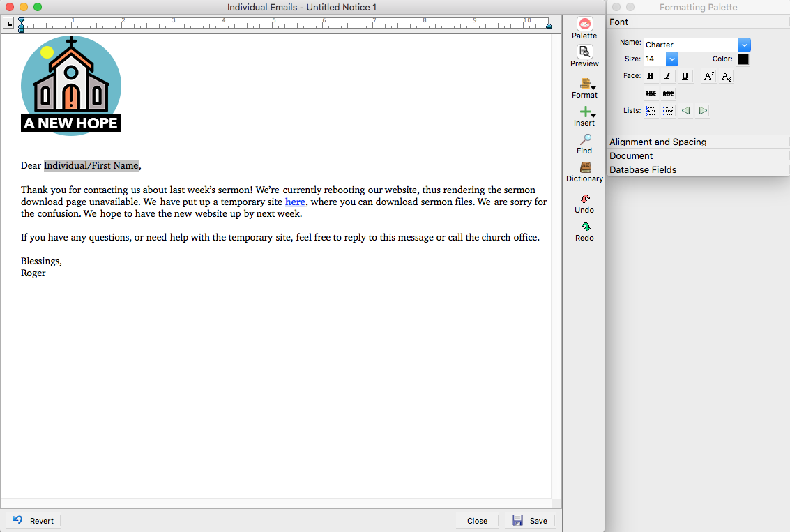Viewport: 790px width, 532px height.
Task: Increase list indent with right arrow
Action: click(703, 111)
